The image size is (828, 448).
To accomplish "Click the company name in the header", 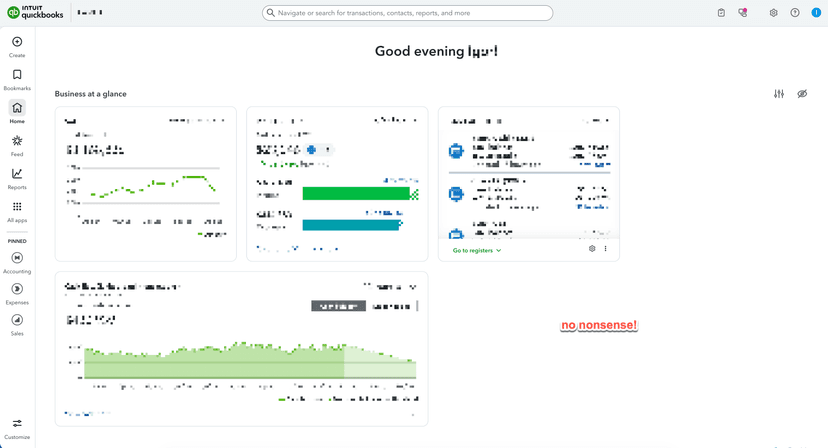I will (90, 12).
